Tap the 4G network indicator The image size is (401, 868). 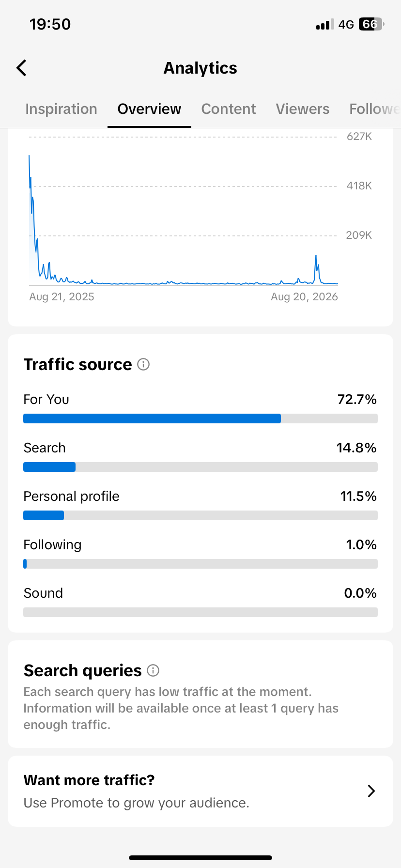point(346,25)
